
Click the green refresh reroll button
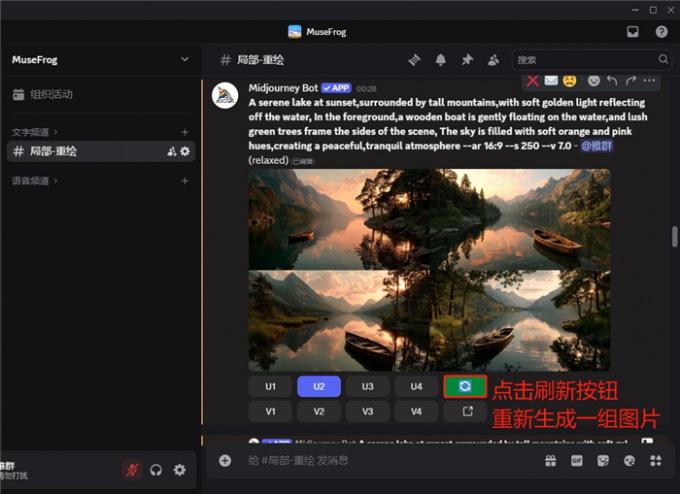point(465,386)
